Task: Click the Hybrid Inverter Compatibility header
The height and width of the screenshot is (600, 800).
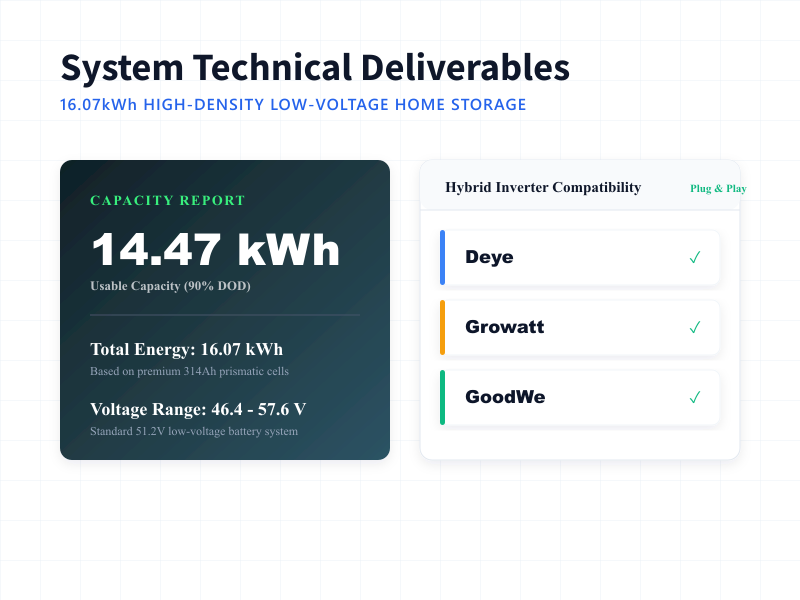Action: tap(543, 187)
